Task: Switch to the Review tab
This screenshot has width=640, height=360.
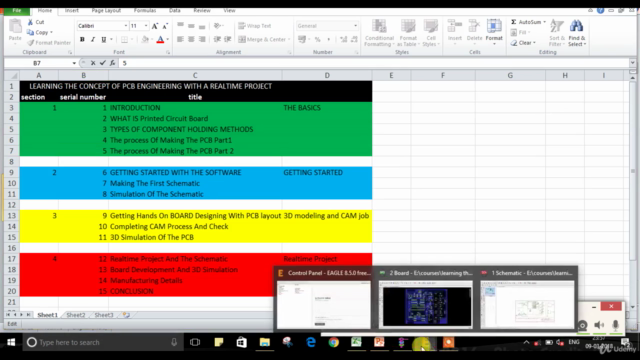Action: 202,11
